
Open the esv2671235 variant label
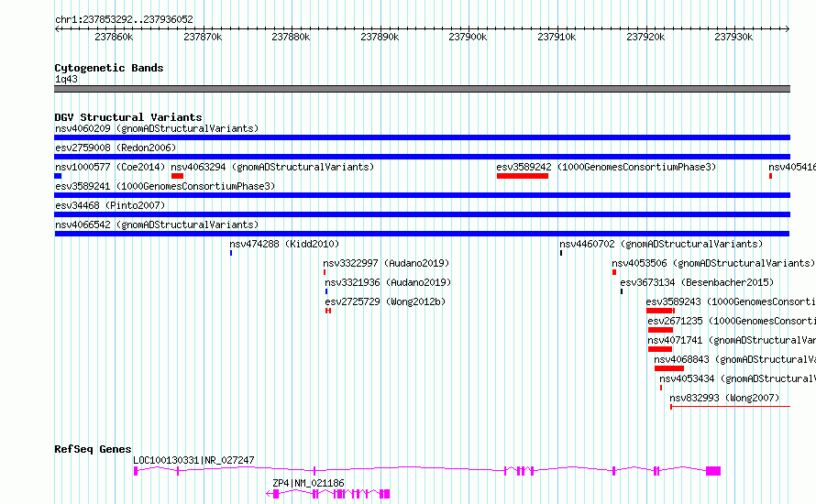click(x=732, y=321)
